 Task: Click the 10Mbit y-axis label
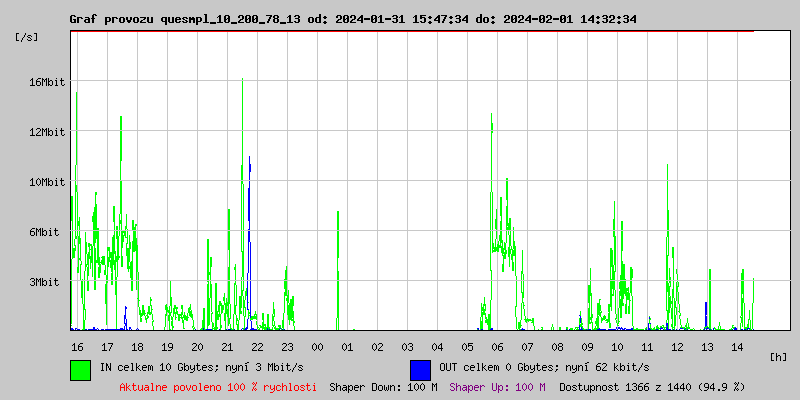47,182
